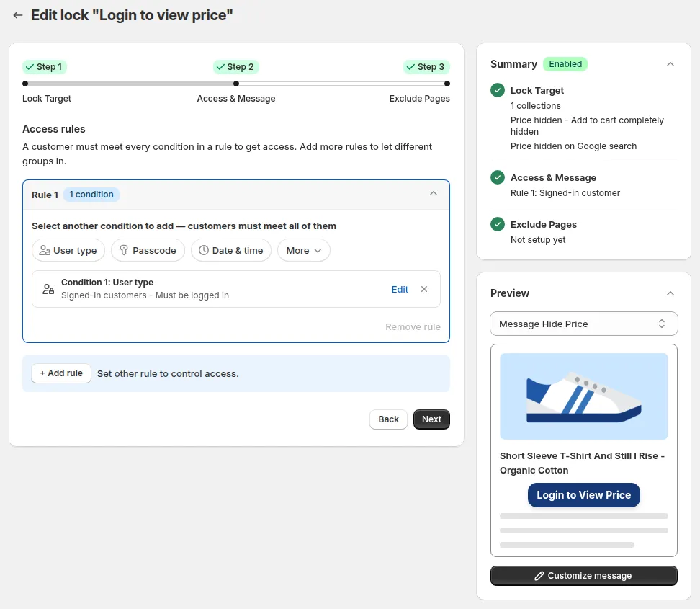The width and height of the screenshot is (700, 609).
Task: Select Step 2 badge in progress bar
Action: tap(235, 67)
